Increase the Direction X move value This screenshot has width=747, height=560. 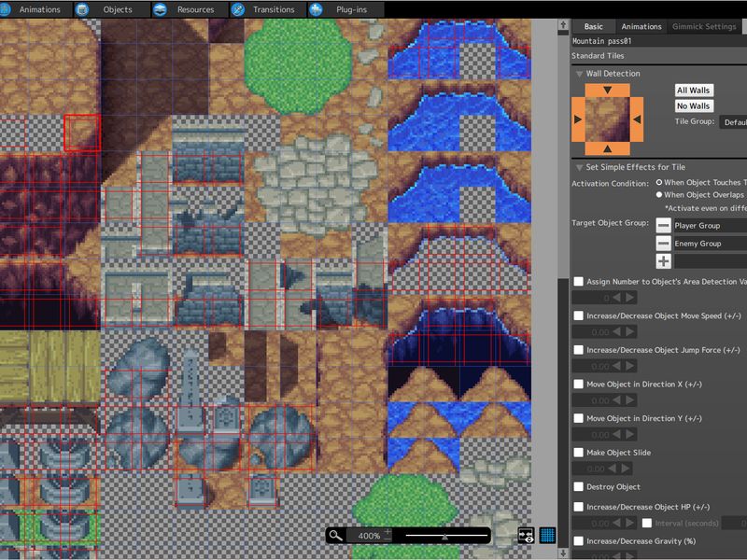629,400
